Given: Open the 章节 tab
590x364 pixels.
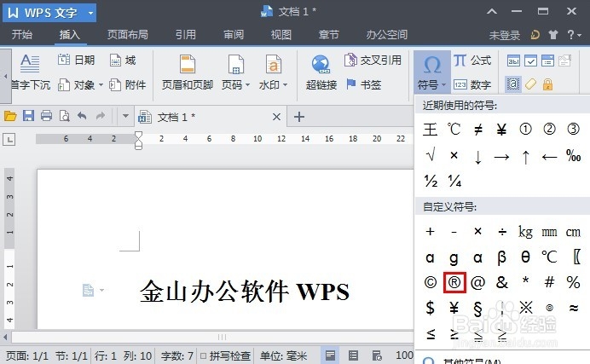Looking at the screenshot, I should pyautogui.click(x=328, y=35).
